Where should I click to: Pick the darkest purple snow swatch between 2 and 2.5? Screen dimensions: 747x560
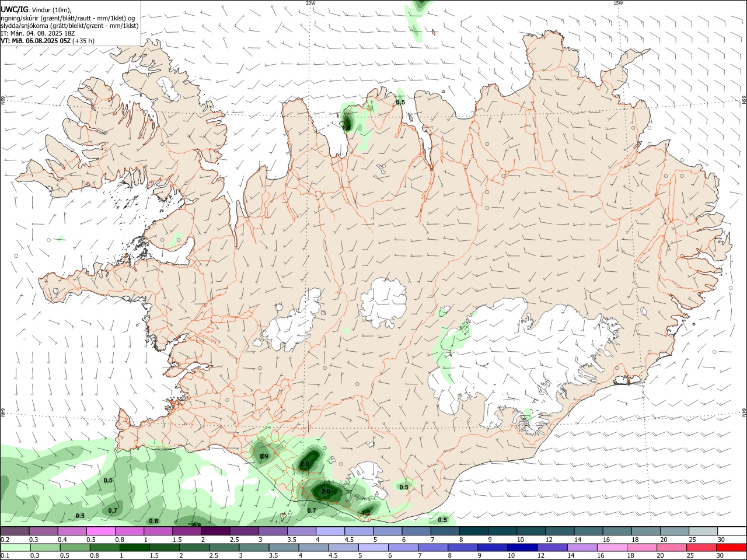[x=215, y=531]
